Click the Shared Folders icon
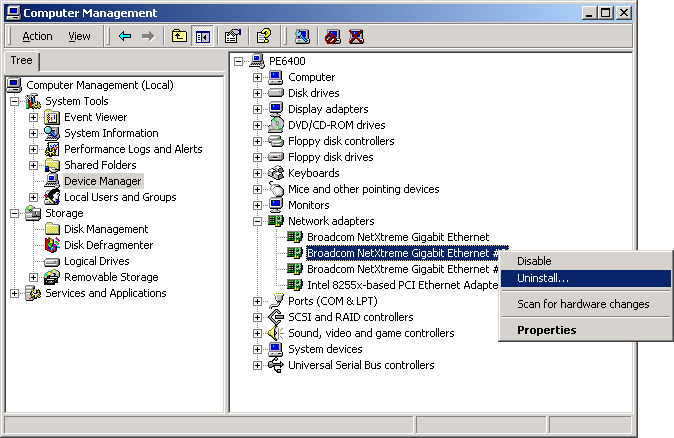674x438 pixels. (52, 165)
